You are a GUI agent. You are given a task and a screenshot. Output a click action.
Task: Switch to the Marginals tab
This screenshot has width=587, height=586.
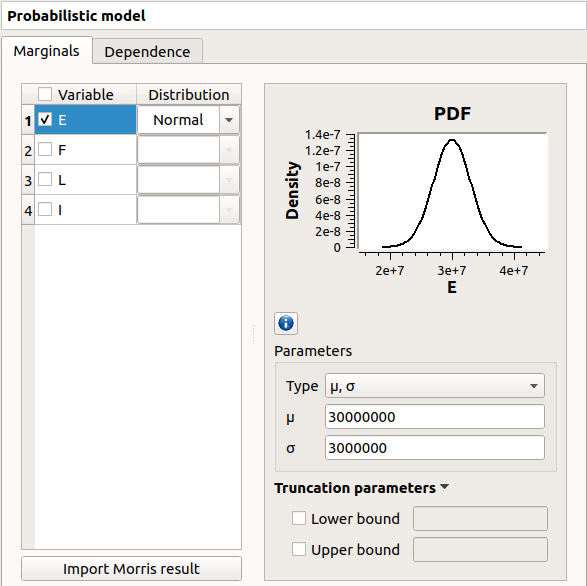pos(46,51)
